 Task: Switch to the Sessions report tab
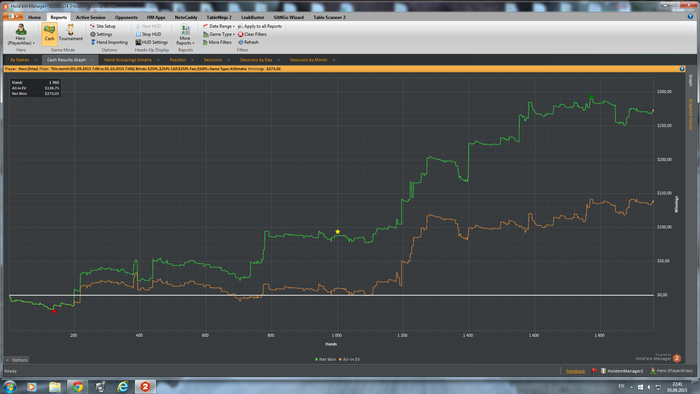[x=213, y=60]
